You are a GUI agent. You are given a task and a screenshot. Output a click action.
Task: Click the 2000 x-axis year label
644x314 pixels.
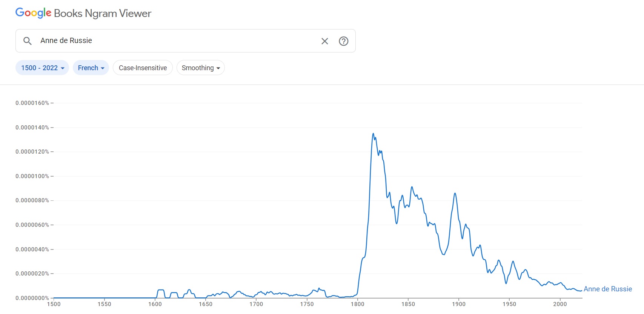point(560,304)
